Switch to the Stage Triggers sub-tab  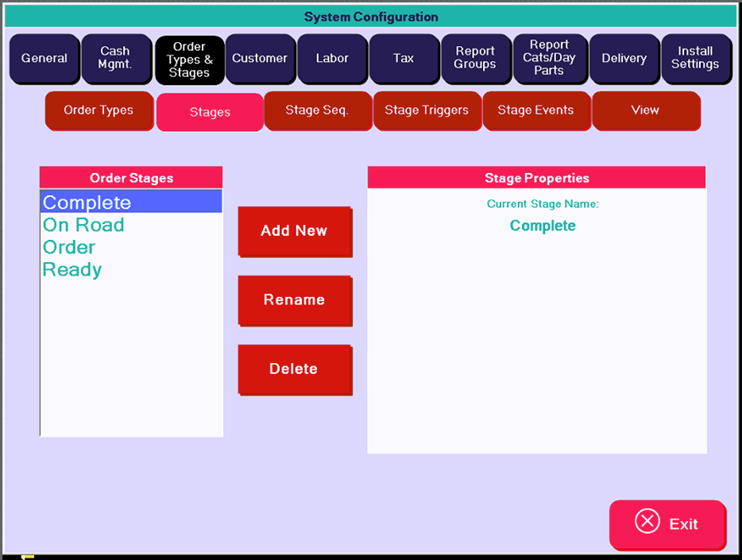[427, 110]
